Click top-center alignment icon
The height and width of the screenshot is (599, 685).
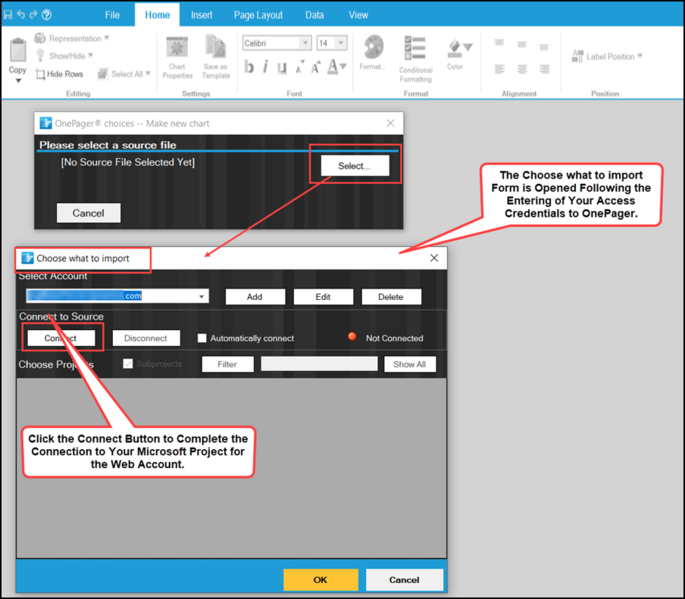(x=522, y=45)
